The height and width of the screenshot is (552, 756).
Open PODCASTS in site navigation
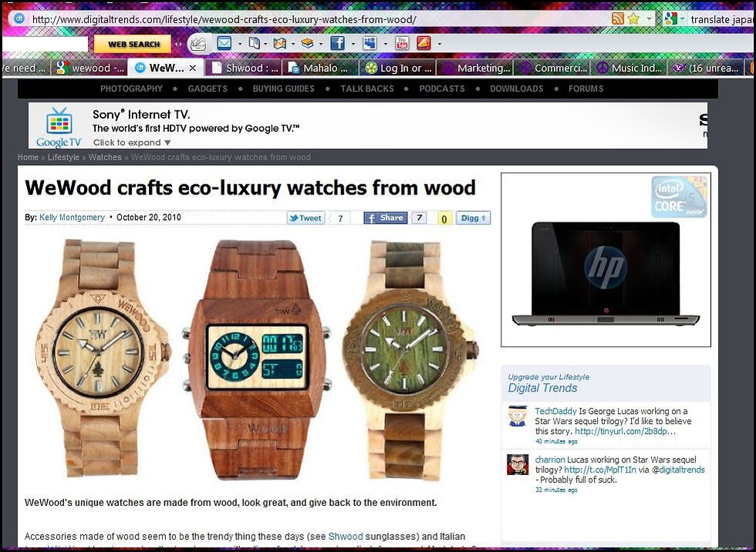[x=441, y=89]
